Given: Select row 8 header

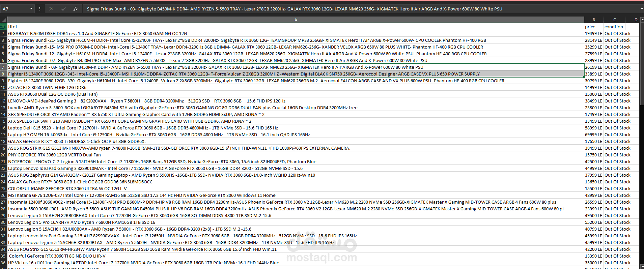Looking at the screenshot, I should pyautogui.click(x=3, y=74).
